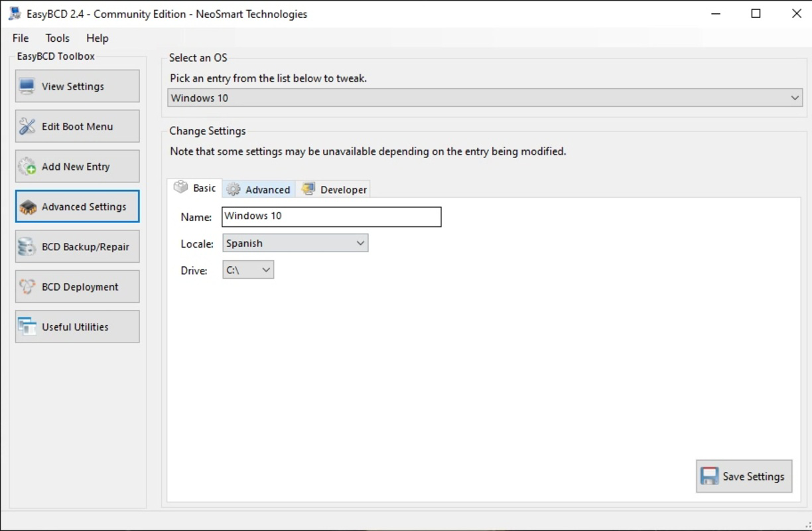Screen dimensions: 812x531
Task: Click the Save Settings floppy disk icon
Action: coord(709,477)
